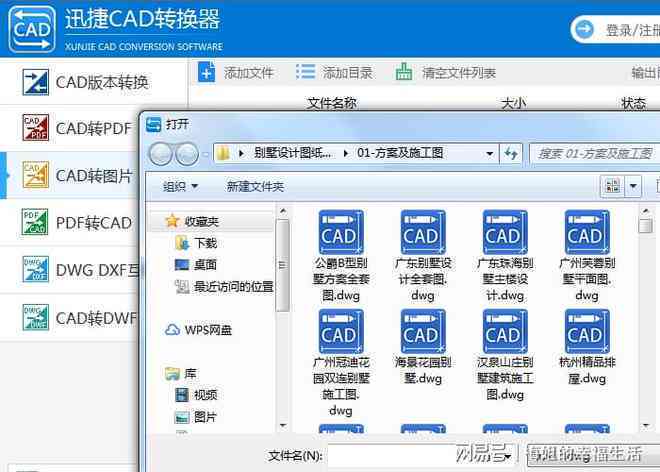The image size is (660, 472).
Task: Click the change view icon button
Action: click(612, 186)
